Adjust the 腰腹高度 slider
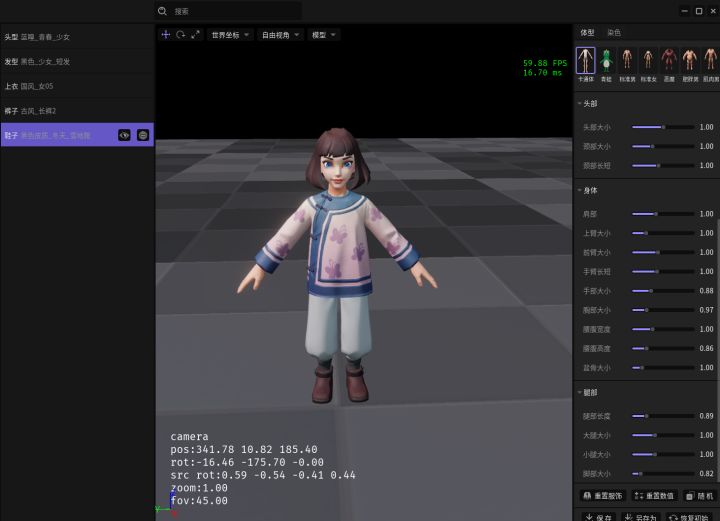Screen dimensions: 720x521 (x=663, y=348)
